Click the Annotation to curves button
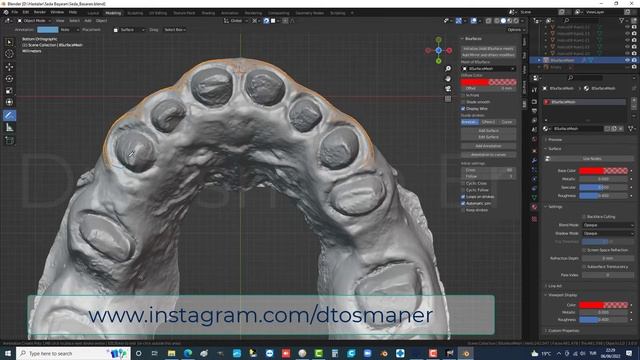Screen dimensions: 640x360 click(489, 155)
